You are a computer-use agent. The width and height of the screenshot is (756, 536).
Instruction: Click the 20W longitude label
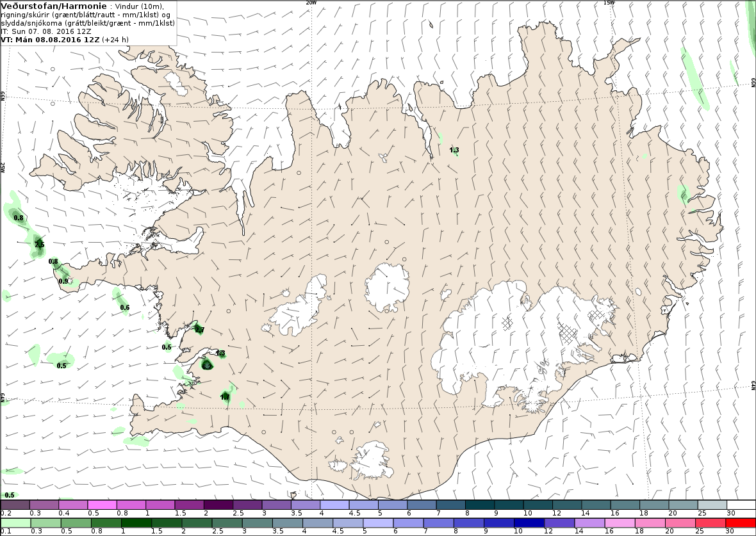(312, 3)
